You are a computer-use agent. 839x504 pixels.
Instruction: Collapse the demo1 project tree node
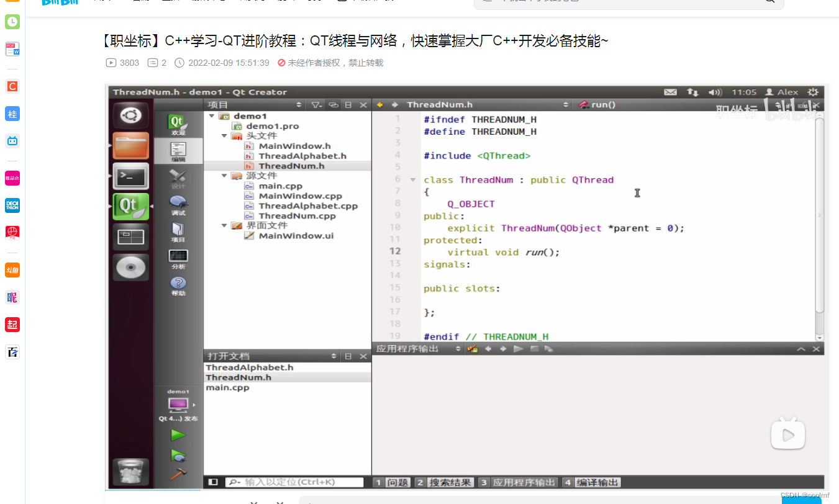click(212, 116)
